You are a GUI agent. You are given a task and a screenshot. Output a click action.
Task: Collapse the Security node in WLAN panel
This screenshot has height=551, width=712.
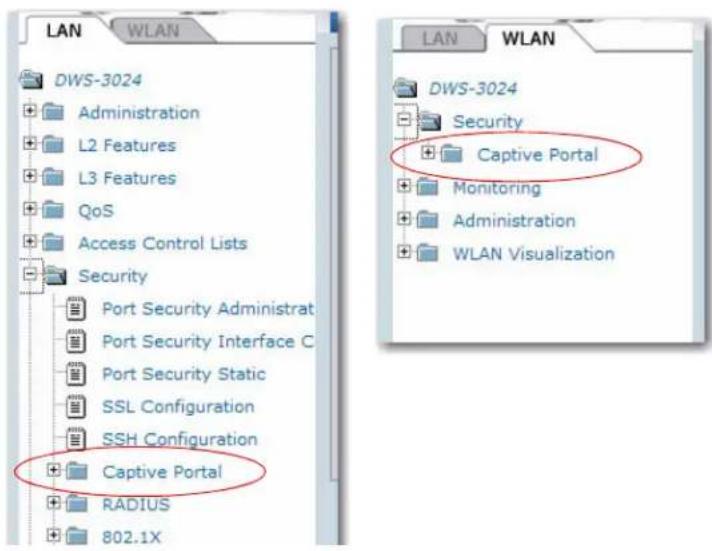(x=404, y=120)
